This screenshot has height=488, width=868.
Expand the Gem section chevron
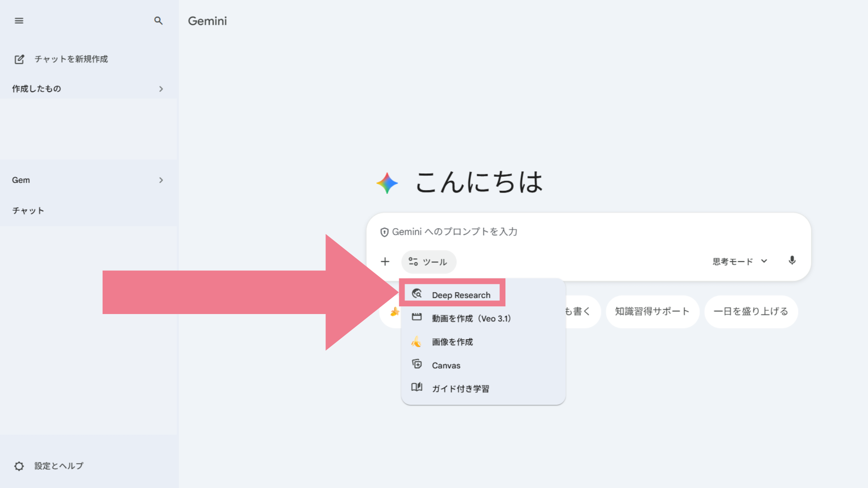point(161,180)
